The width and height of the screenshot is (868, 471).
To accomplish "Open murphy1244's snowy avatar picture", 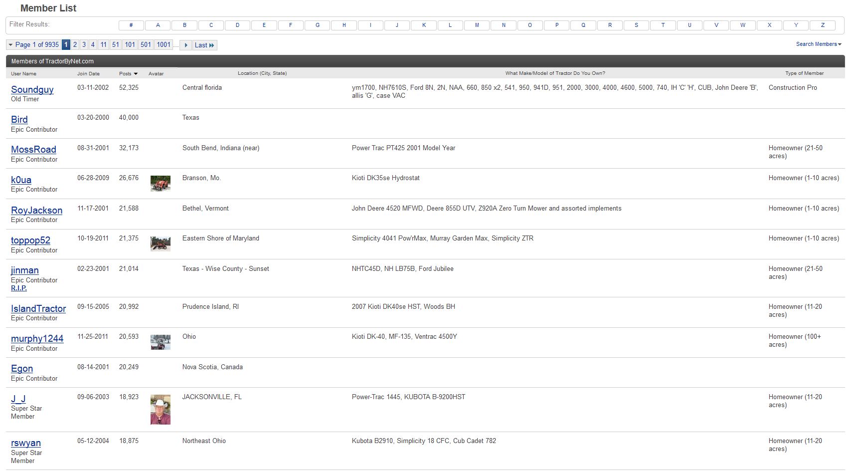I will coord(161,342).
